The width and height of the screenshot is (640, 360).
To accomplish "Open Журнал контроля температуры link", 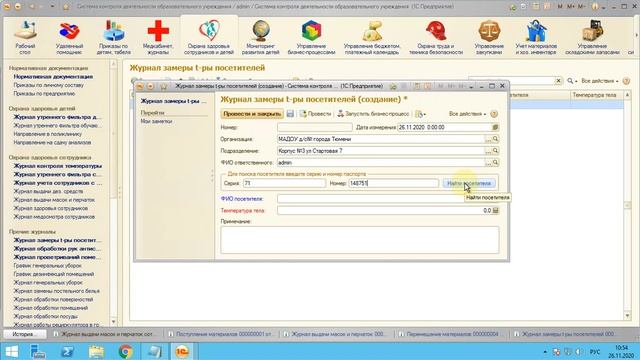I will pos(58,166).
